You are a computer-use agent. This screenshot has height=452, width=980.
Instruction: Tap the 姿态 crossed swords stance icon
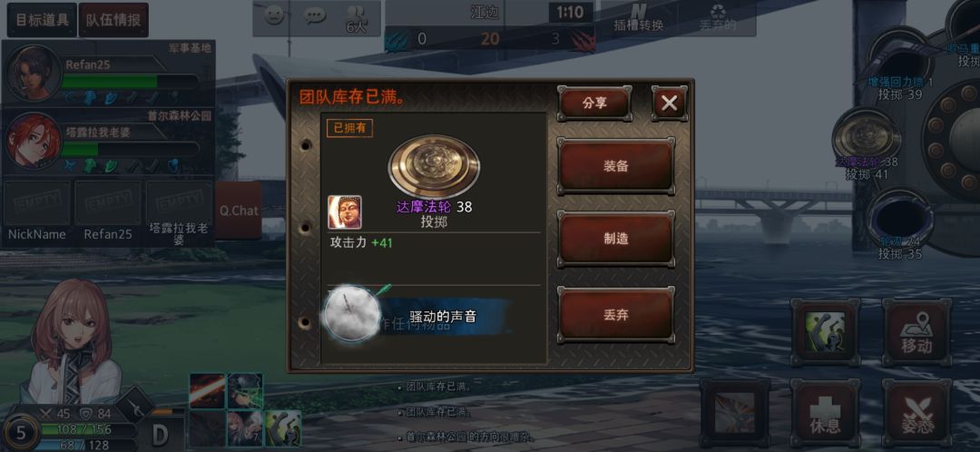pyautogui.click(x=916, y=412)
